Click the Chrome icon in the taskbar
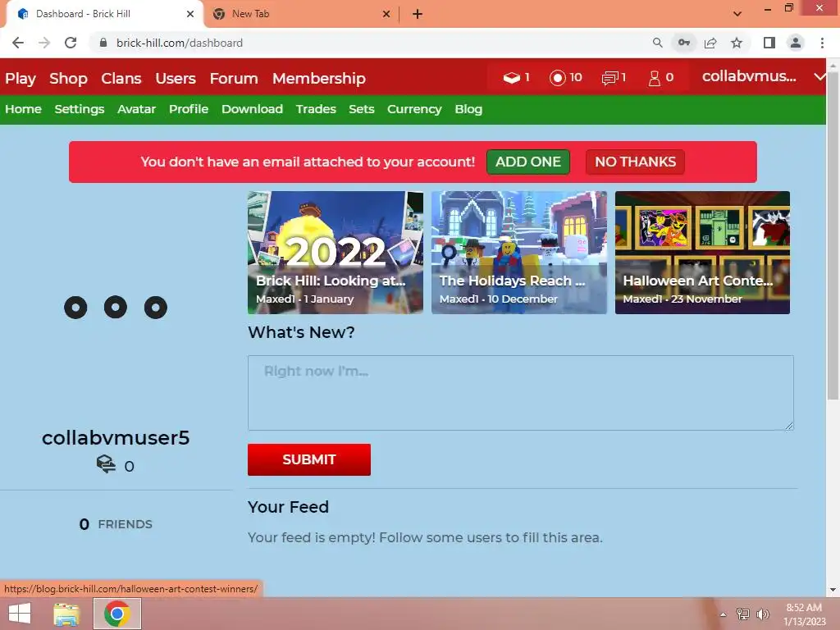 [117, 614]
